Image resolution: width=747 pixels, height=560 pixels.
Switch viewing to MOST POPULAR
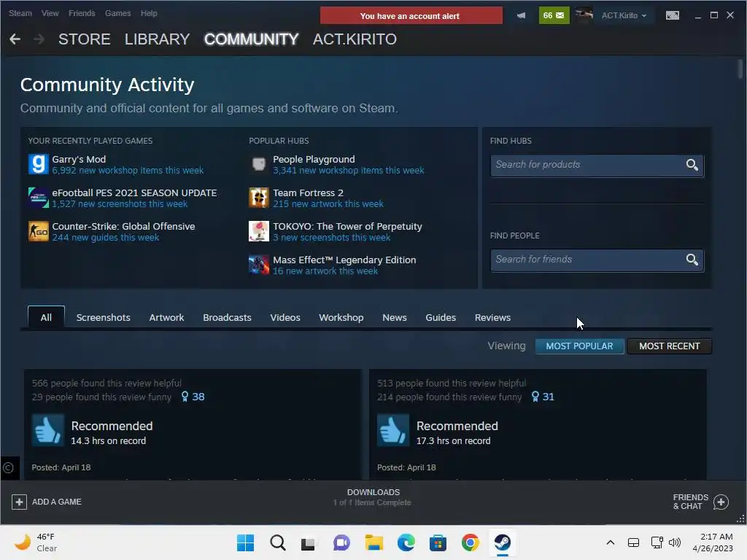tap(579, 346)
